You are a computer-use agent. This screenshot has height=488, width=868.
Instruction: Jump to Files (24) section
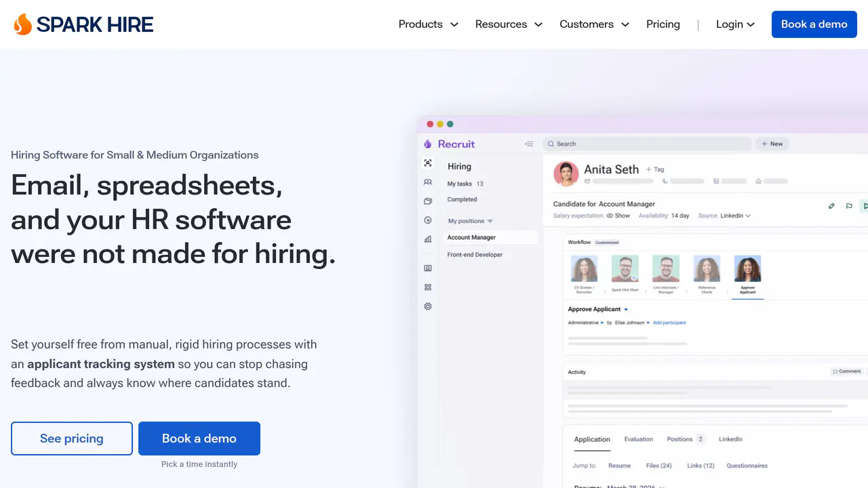coord(658,466)
